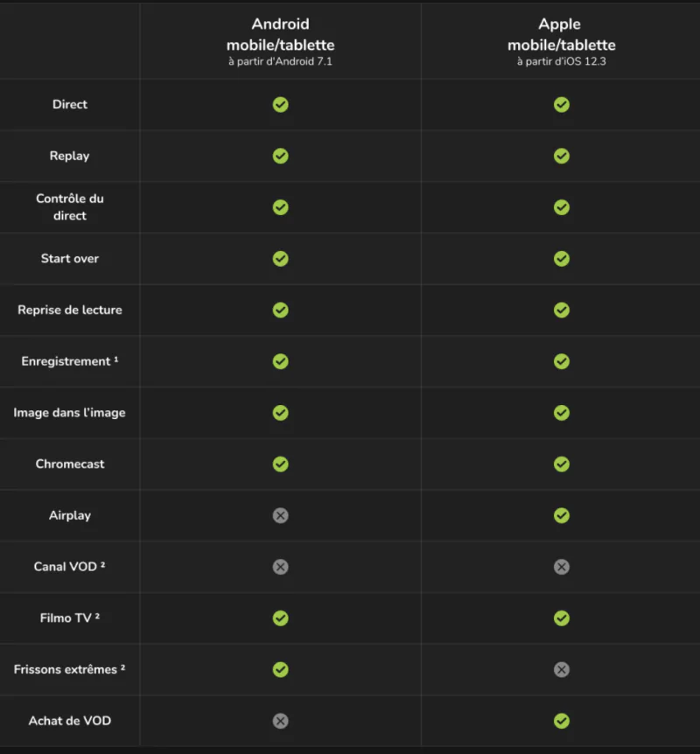Click the Frissons extrêmes row label
Screen dimensions: 700x754
[69, 669]
